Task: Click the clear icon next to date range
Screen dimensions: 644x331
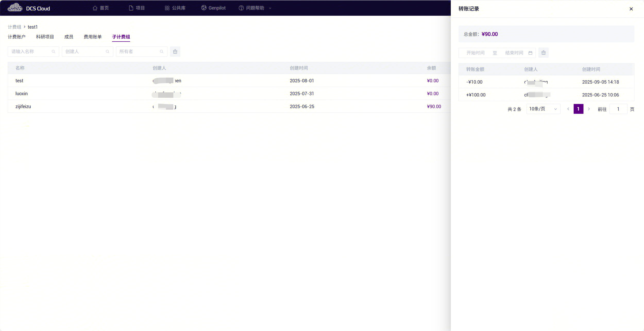Action: click(x=544, y=53)
